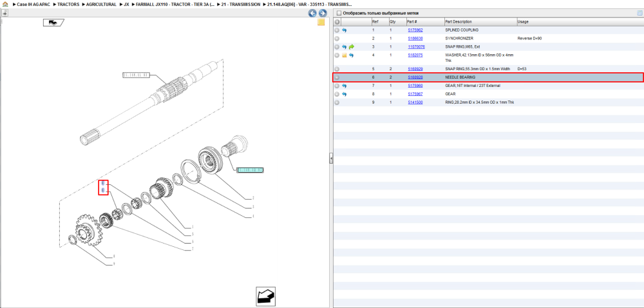The image size is (644, 308).
Task: Click blue arrow icon on SPLINED COUPLING row
Action: coord(344,30)
